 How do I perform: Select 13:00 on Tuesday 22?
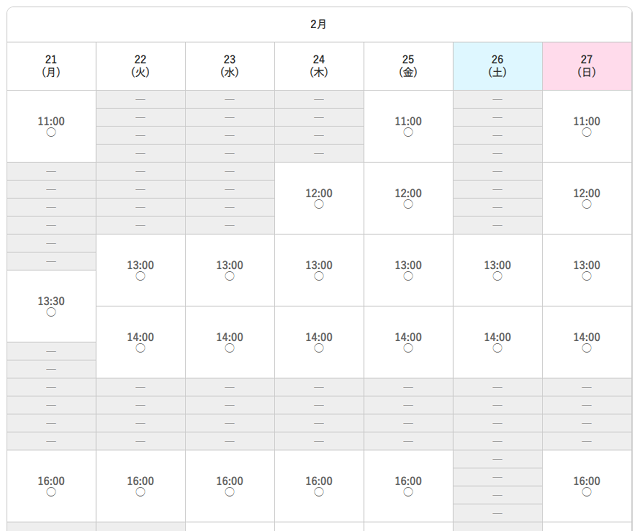(140, 271)
